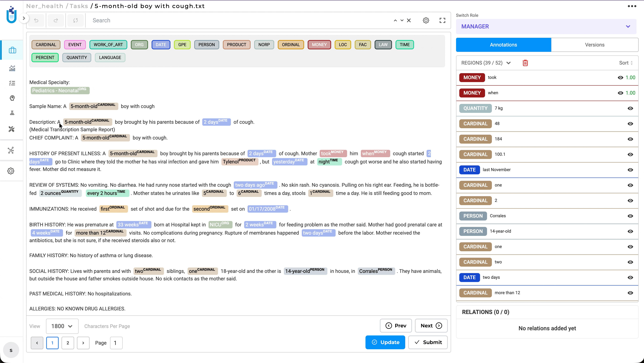Click the redo arrow in toolbar
Viewport: 644px width, 363px height.
pyautogui.click(x=56, y=21)
